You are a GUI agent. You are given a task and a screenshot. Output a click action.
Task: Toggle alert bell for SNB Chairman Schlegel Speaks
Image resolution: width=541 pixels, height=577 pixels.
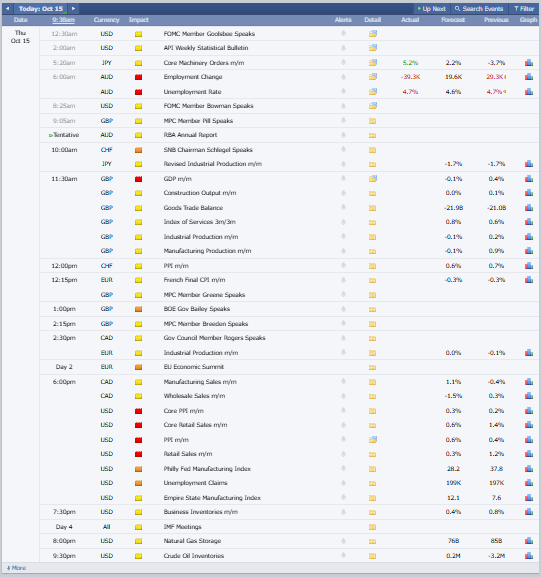click(343, 149)
